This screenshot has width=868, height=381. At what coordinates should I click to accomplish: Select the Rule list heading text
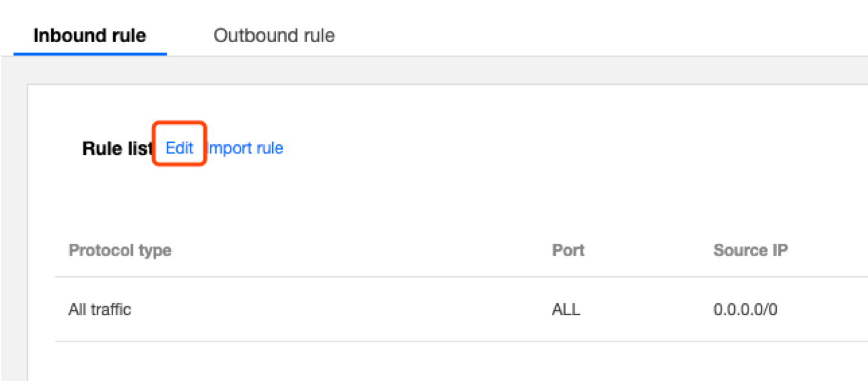[x=116, y=149]
